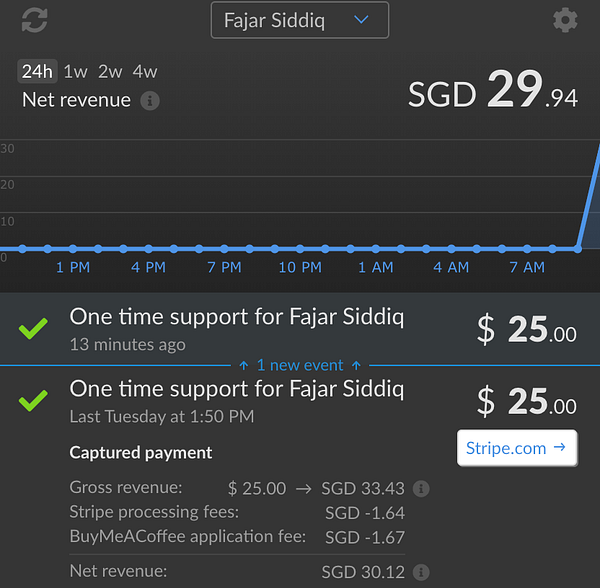Click the info icon next to Gross revenue
Viewport: 600px width, 588px height.
pos(421,489)
